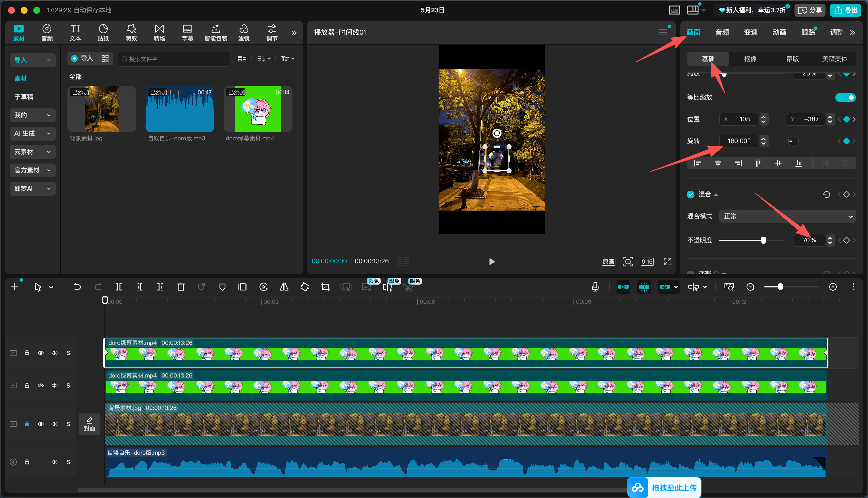The image size is (868, 498).
Task: Open the 滤镜 filters panel
Action: tap(244, 33)
